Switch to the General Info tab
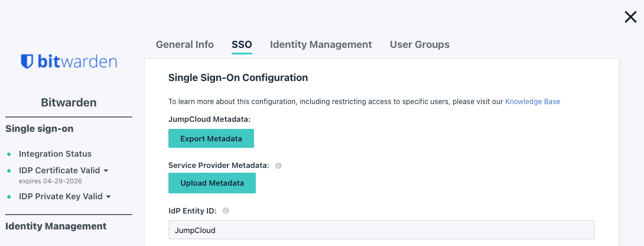The image size is (644, 246). (185, 44)
